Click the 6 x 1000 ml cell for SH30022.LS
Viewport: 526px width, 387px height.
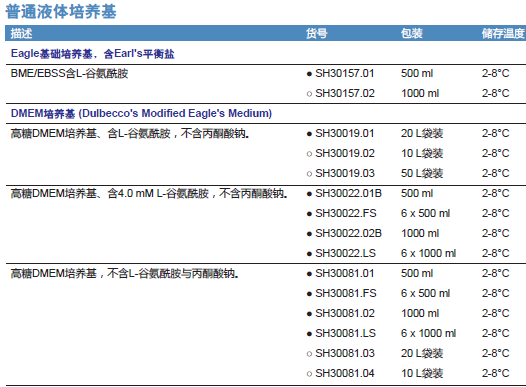[428, 254]
